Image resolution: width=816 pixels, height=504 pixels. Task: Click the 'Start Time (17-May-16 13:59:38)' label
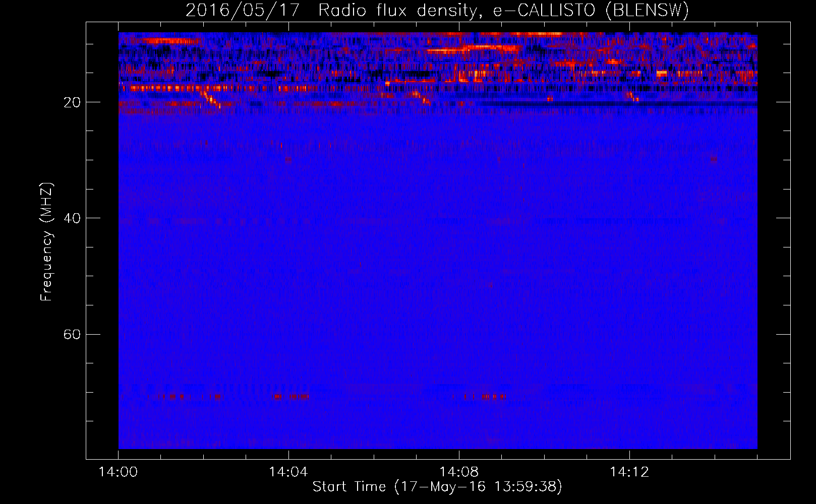tap(437, 487)
